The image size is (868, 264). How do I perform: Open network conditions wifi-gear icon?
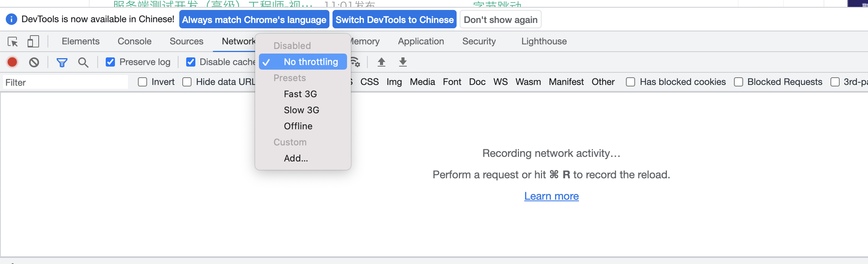point(355,62)
